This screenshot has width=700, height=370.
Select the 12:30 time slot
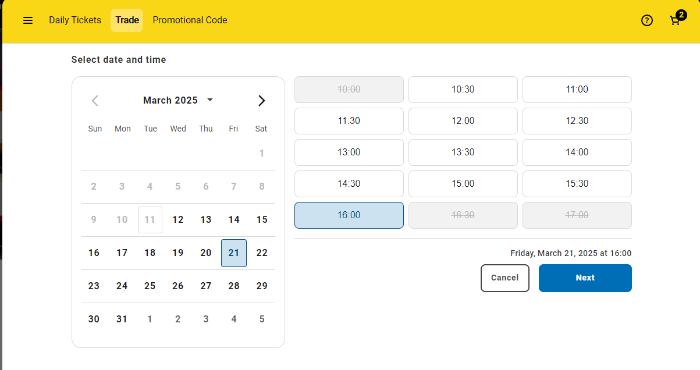pos(577,121)
